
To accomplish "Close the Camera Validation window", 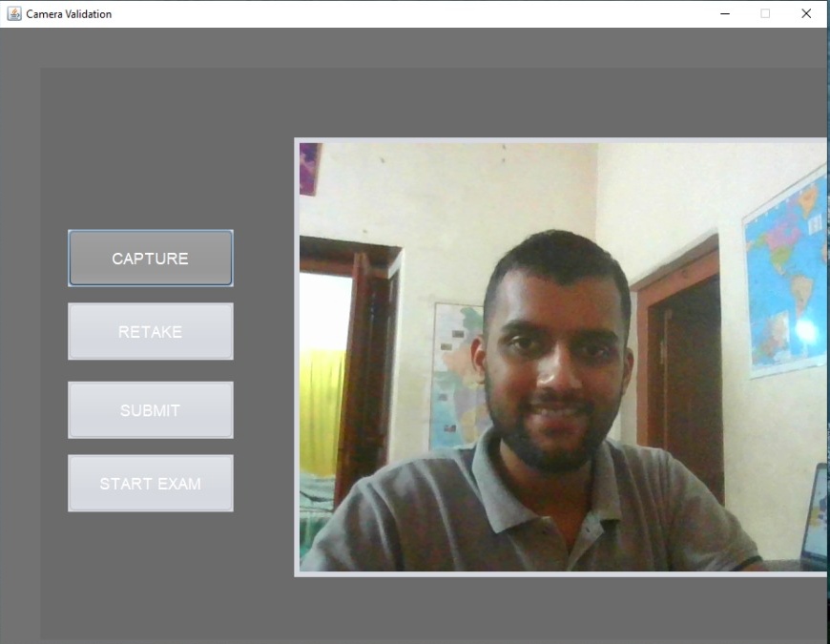I will (x=806, y=13).
